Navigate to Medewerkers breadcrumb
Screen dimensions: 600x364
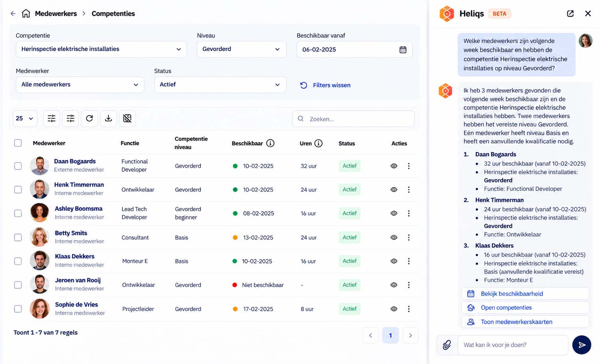click(56, 14)
